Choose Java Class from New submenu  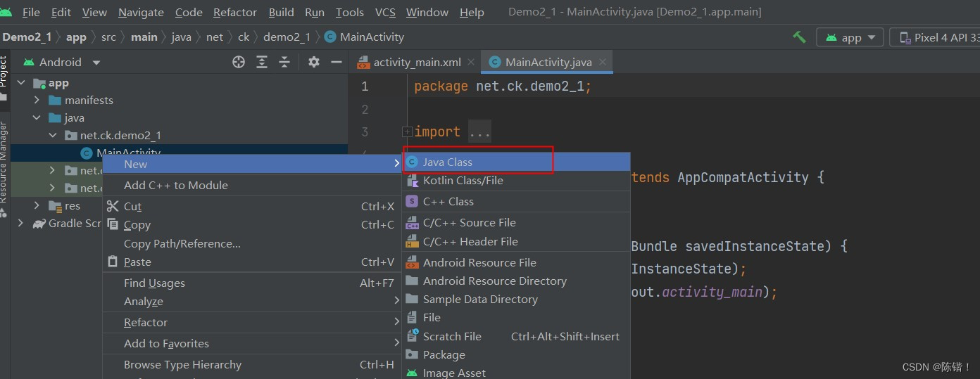(516, 162)
